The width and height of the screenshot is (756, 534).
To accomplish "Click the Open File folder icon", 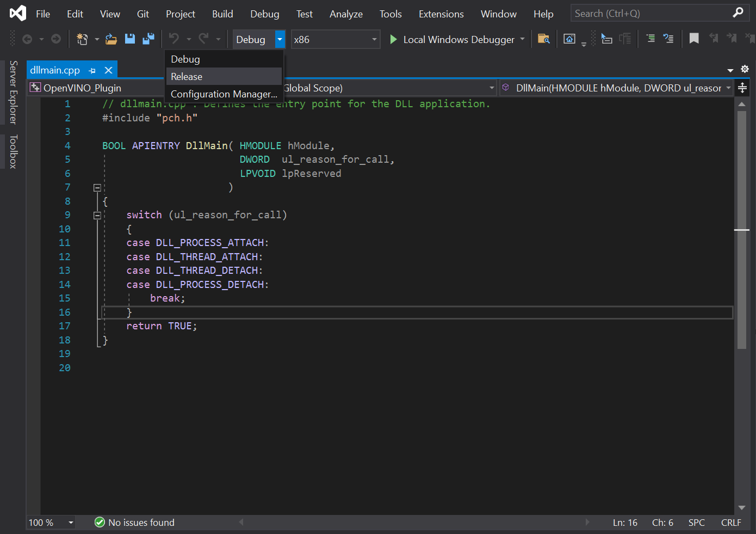I will [111, 39].
